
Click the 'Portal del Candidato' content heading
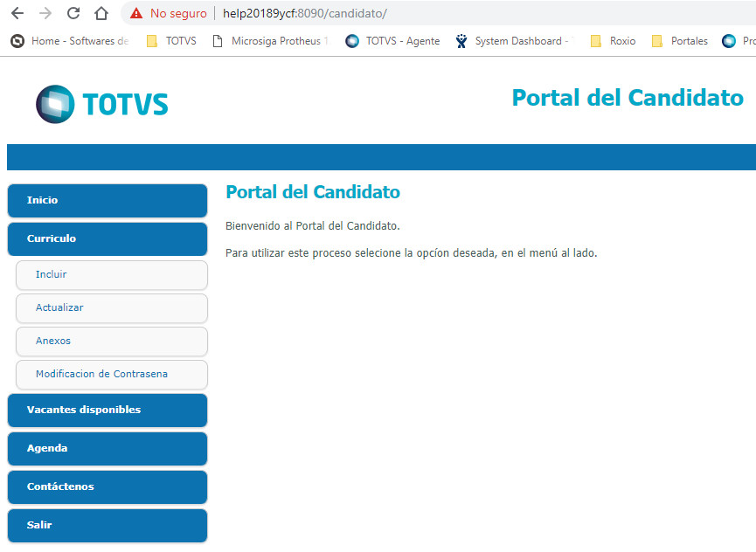pos(313,192)
